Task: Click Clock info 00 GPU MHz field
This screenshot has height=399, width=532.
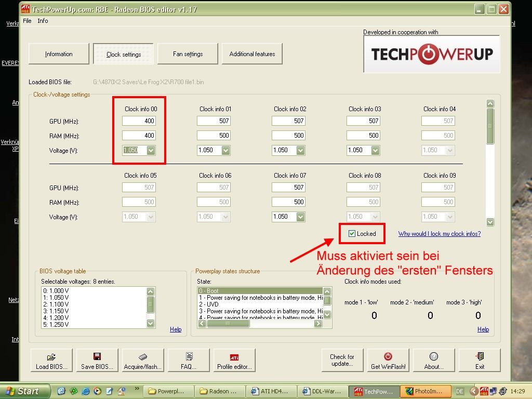Action: pos(139,121)
